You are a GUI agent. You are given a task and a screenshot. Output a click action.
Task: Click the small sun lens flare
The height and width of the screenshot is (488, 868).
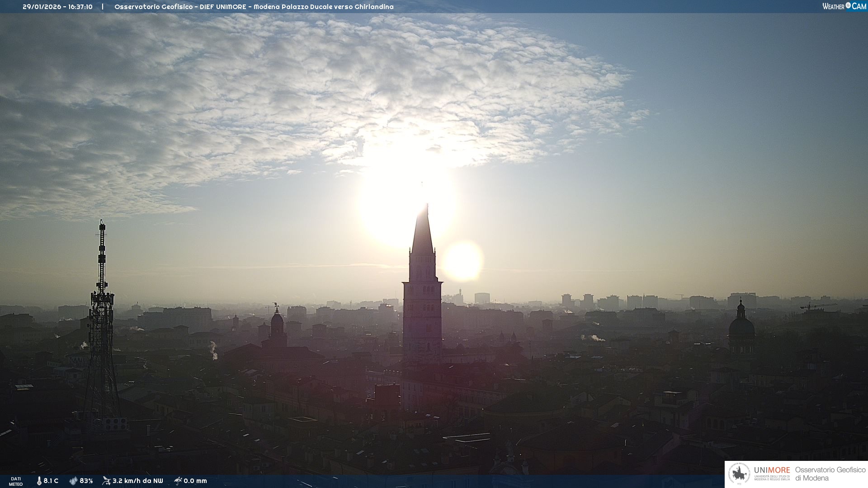pyautogui.click(x=463, y=261)
